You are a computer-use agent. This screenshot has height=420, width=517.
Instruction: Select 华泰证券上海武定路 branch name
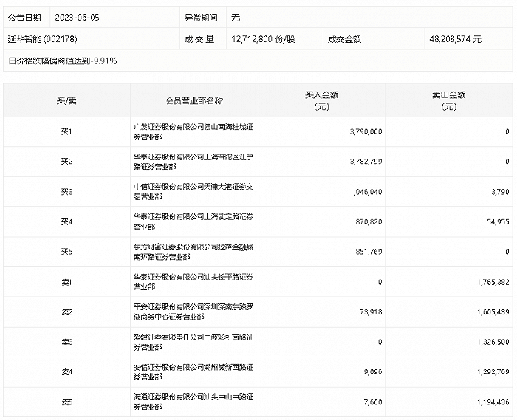[x=194, y=222]
